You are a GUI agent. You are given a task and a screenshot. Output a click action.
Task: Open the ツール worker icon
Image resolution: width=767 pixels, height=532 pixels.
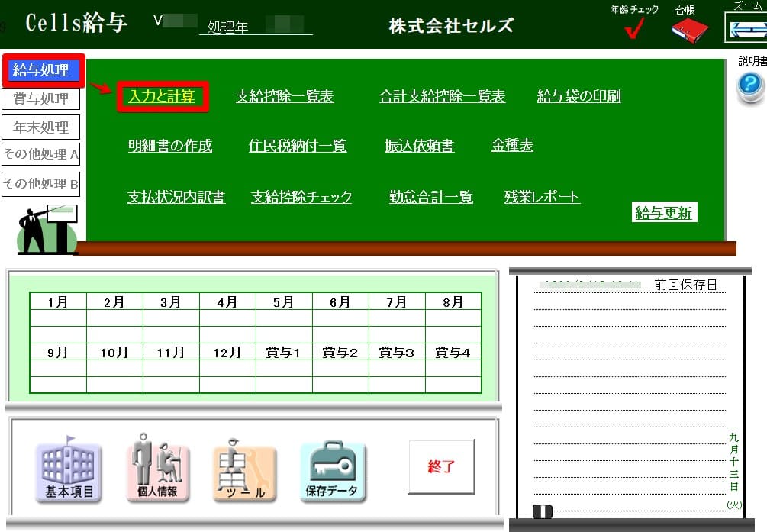(245, 472)
